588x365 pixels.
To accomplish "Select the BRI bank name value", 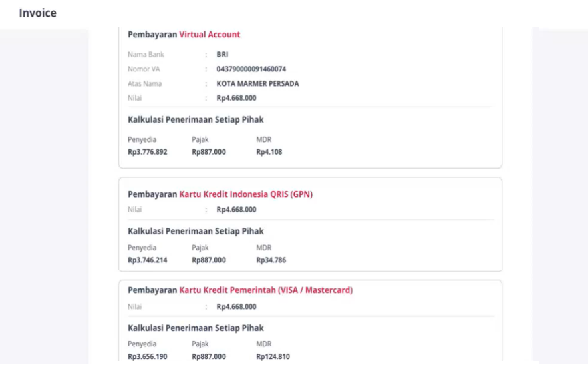I will [x=223, y=55].
